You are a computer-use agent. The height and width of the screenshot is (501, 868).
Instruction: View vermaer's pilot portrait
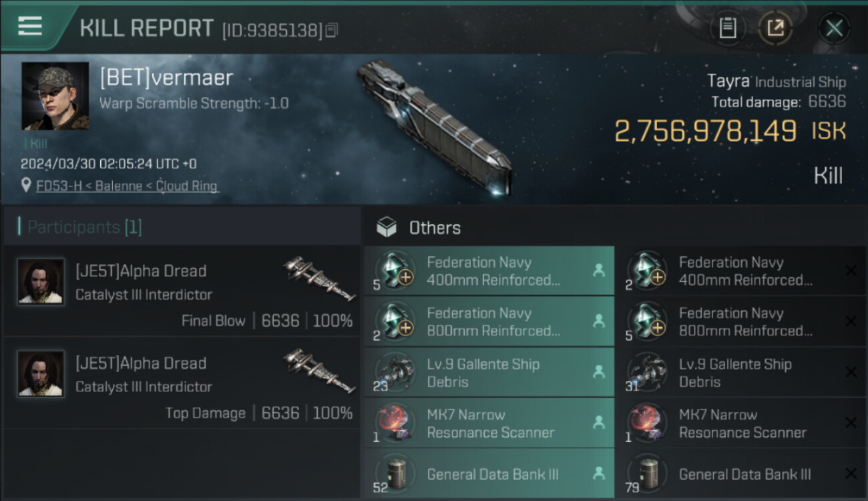click(55, 96)
